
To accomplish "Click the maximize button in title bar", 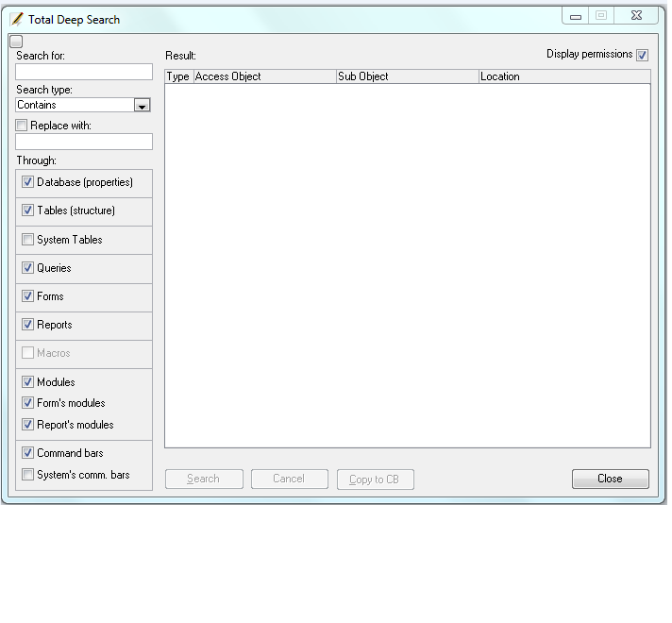I will click(601, 16).
